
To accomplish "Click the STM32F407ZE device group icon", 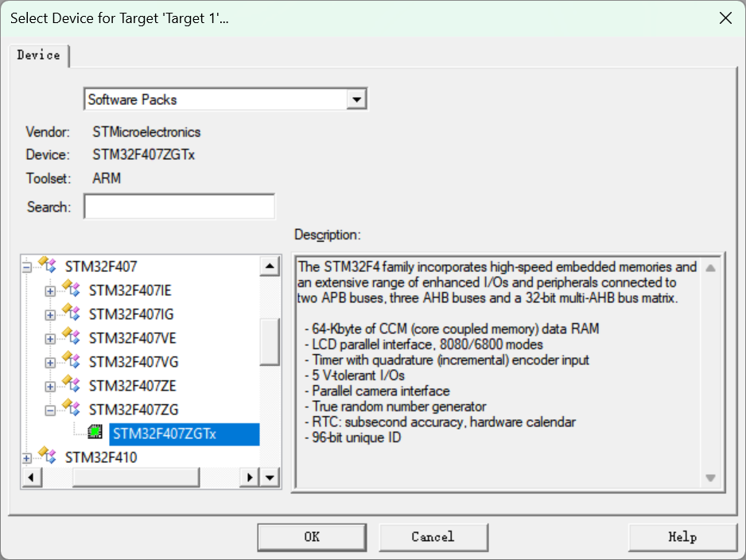I will pos(72,383).
